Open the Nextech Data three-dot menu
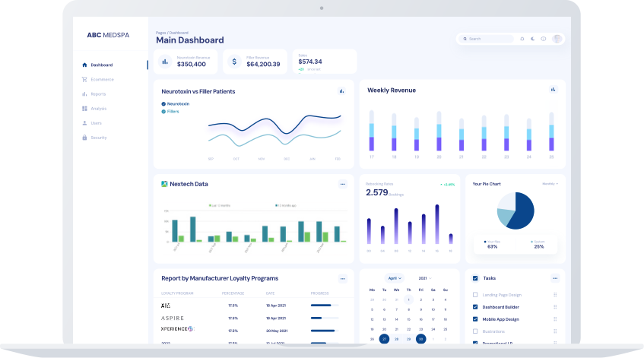The height and width of the screenshot is (358, 644). [x=342, y=184]
